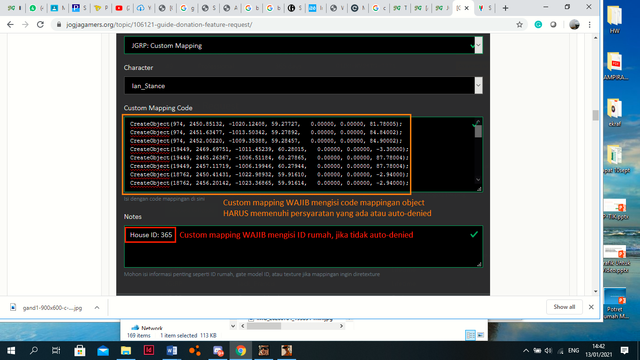Open the Windows Start menu
This screenshot has height=360, width=640.
[11, 351]
